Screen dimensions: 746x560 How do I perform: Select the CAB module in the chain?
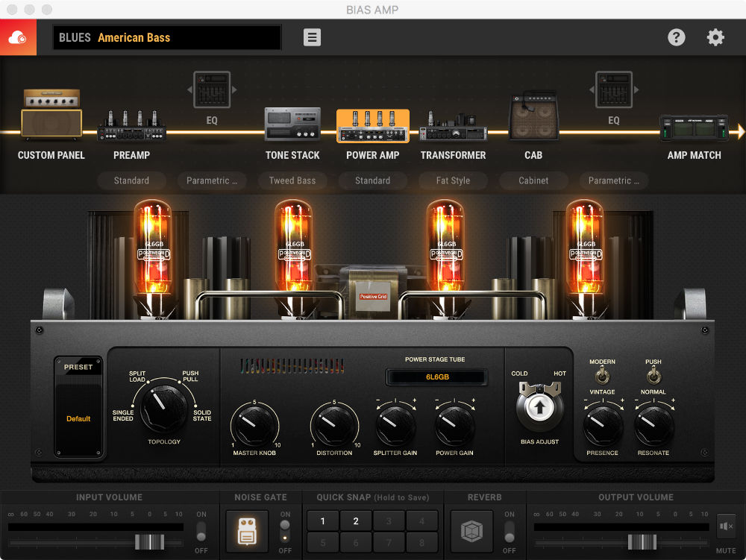pos(533,119)
